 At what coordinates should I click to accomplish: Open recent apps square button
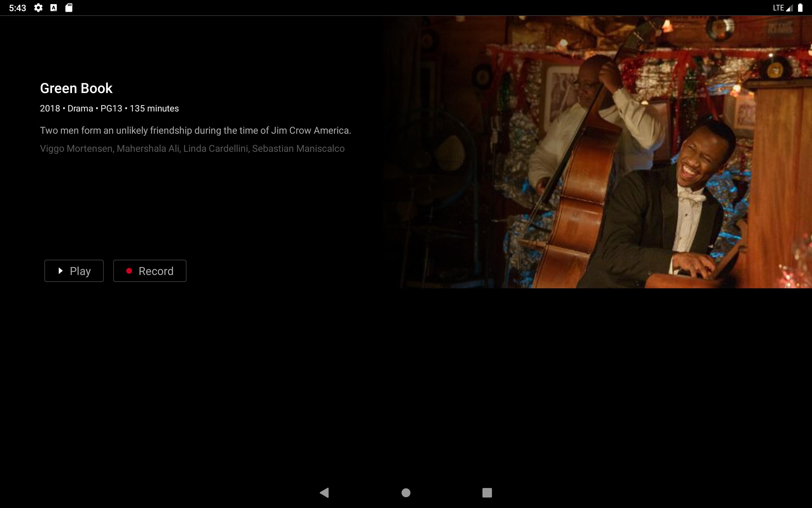pyautogui.click(x=487, y=492)
